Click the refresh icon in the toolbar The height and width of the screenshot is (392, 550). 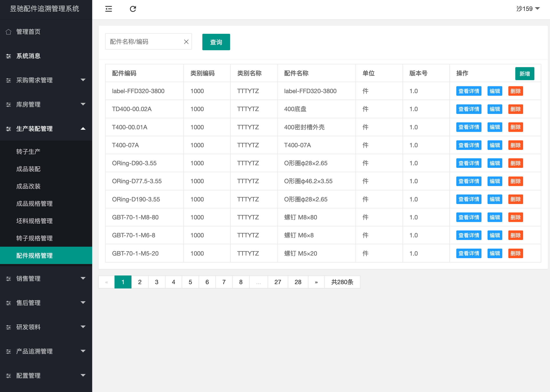(133, 9)
